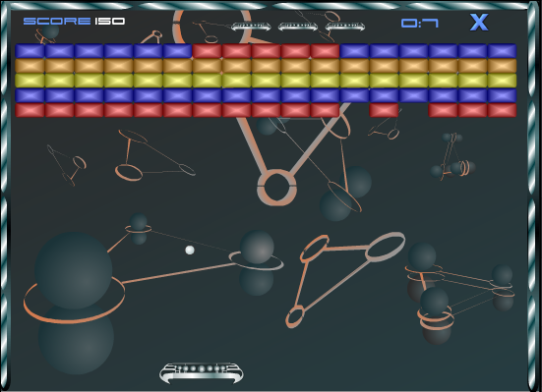
Task: Click the 0:7 timer display
Action: tap(420, 24)
